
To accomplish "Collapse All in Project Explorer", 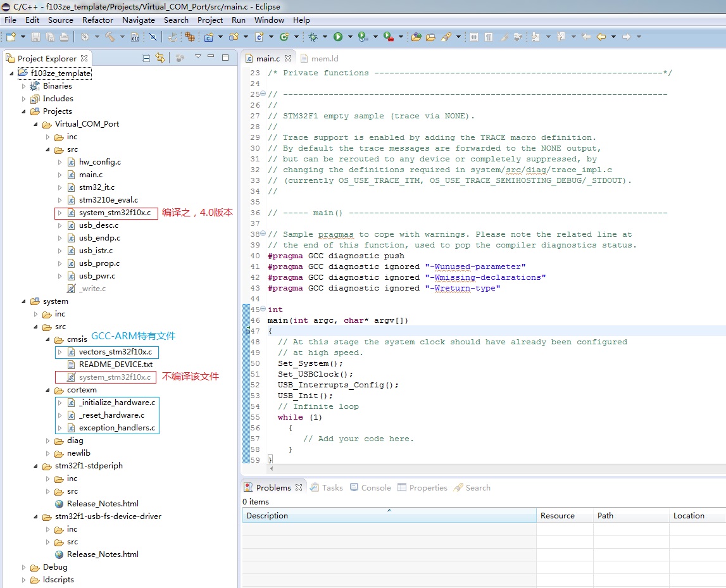I will click(x=146, y=58).
